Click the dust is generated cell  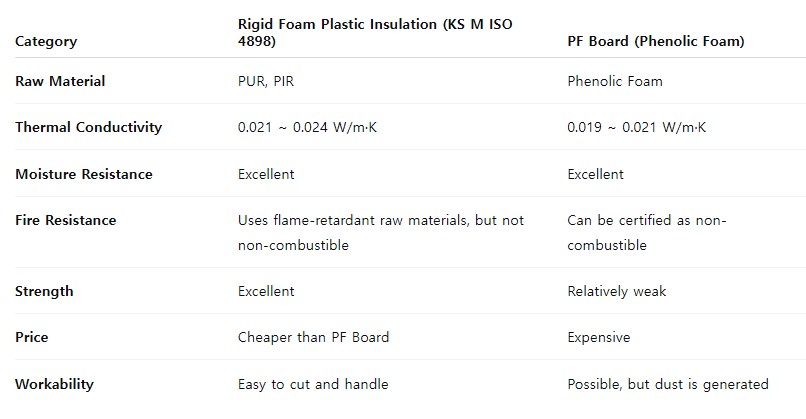[668, 384]
